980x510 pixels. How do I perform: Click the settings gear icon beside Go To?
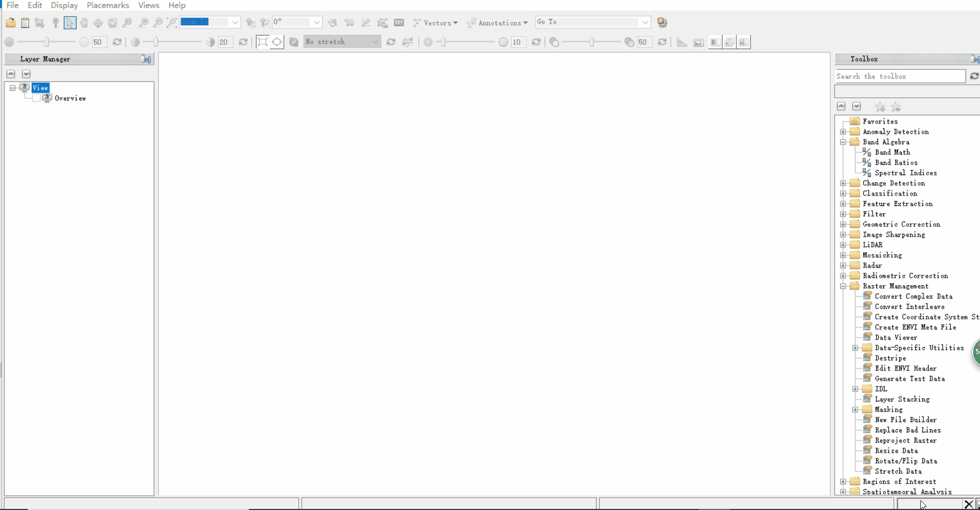coord(662,23)
